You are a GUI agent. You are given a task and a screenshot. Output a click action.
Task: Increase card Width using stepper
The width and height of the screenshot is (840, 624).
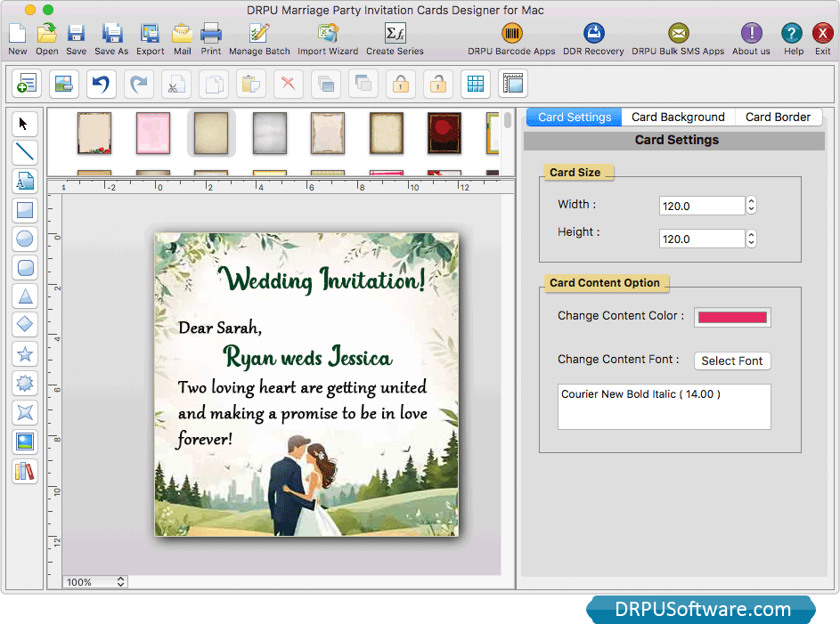[750, 201]
